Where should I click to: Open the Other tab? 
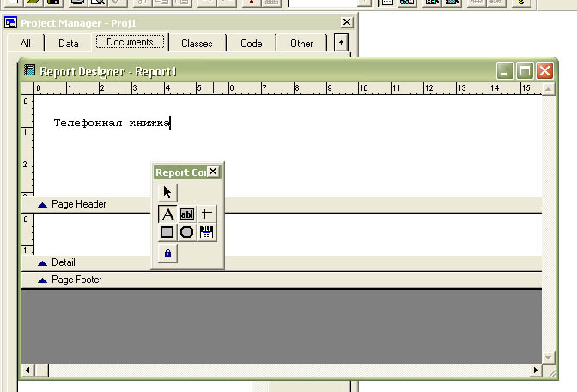click(301, 44)
